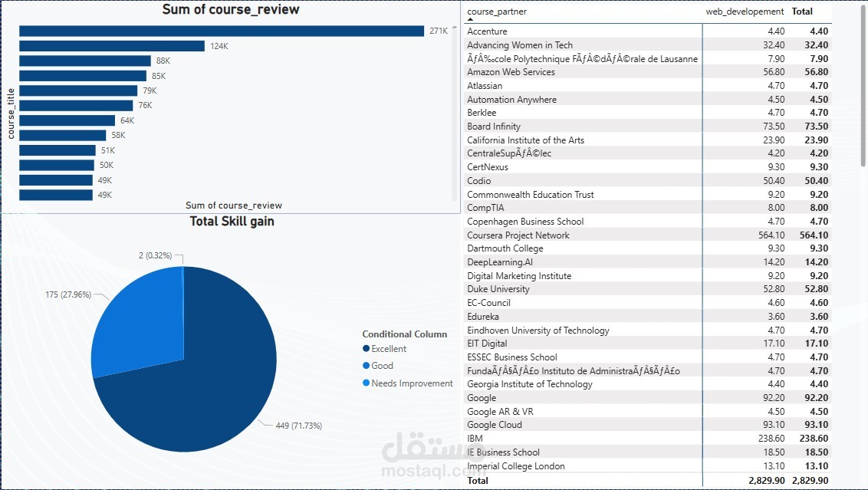Click the '2 (0.32%)' data label
Screen dimensions: 868x490
[155, 255]
